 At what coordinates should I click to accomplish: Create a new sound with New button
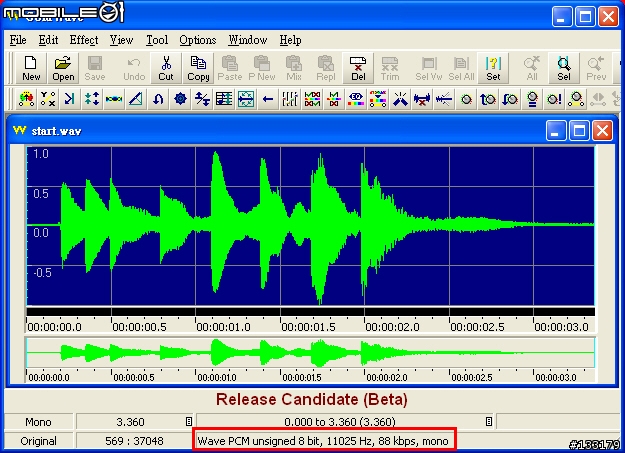pos(31,68)
